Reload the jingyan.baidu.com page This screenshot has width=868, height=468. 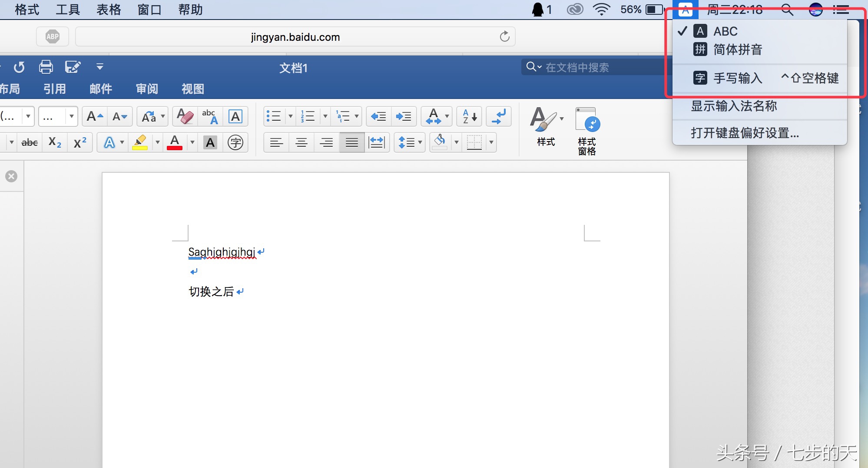click(x=504, y=36)
